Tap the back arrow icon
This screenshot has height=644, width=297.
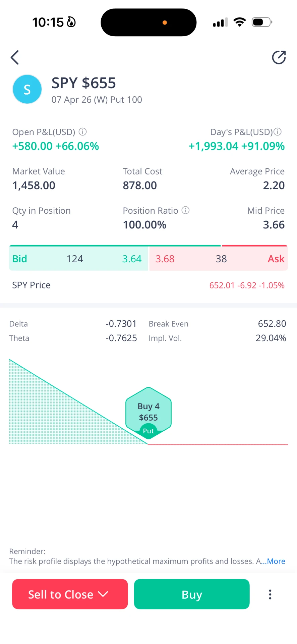(15, 57)
